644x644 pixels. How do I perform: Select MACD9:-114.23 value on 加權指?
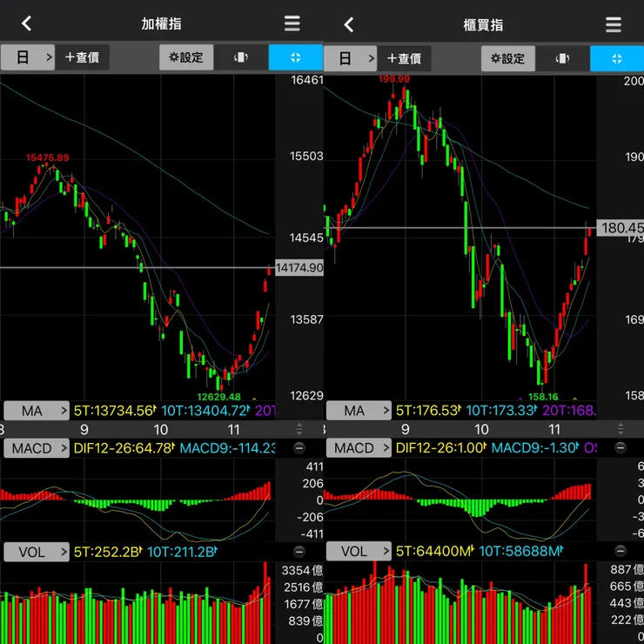(227, 448)
